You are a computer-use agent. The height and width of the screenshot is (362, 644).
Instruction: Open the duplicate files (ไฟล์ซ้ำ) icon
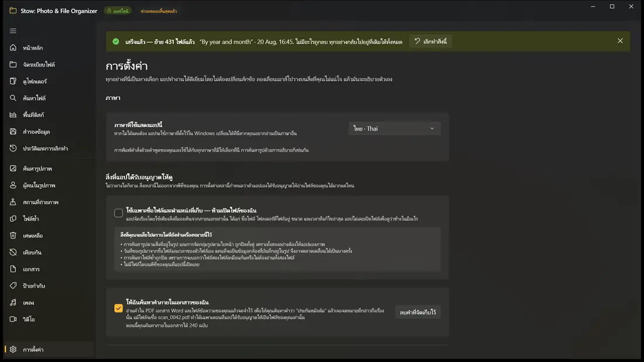[13, 219]
